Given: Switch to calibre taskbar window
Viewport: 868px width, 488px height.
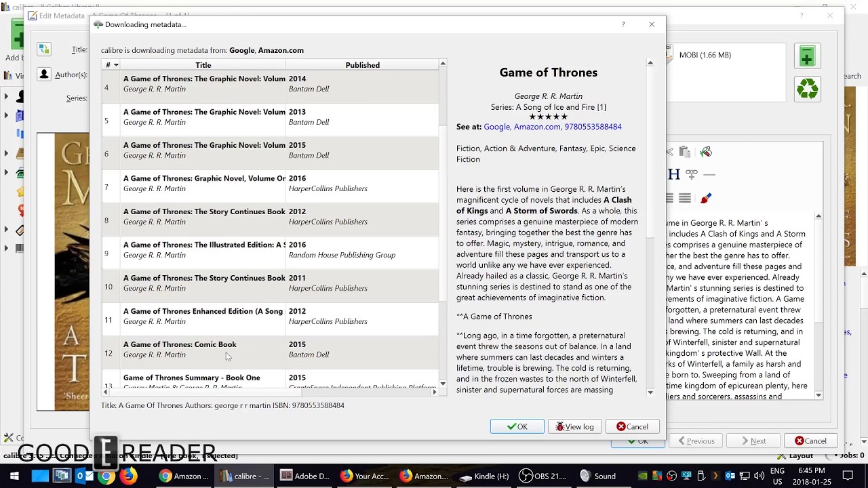Looking at the screenshot, I should (x=244, y=476).
